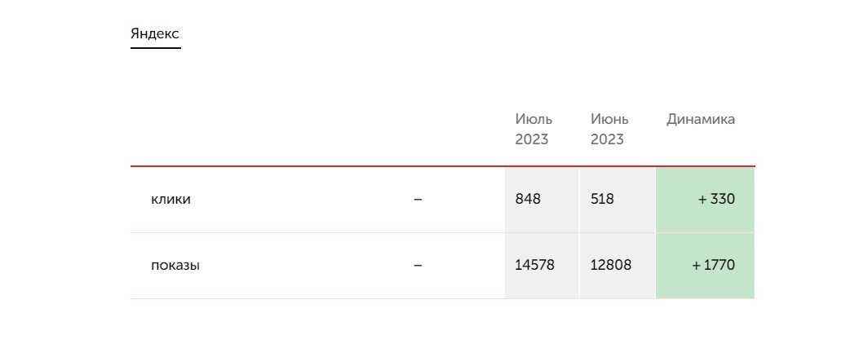Click the 848 clicks value
868x348 pixels.
[x=528, y=199]
